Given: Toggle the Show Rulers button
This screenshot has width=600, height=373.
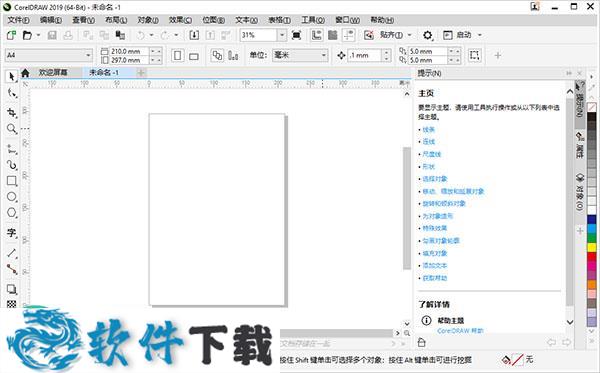Looking at the screenshot, I should pos(316,35).
